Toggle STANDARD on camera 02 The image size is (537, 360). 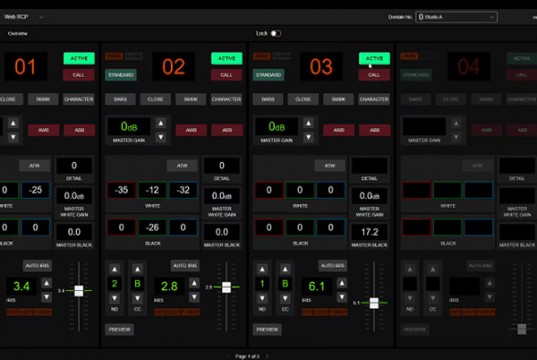click(x=121, y=75)
